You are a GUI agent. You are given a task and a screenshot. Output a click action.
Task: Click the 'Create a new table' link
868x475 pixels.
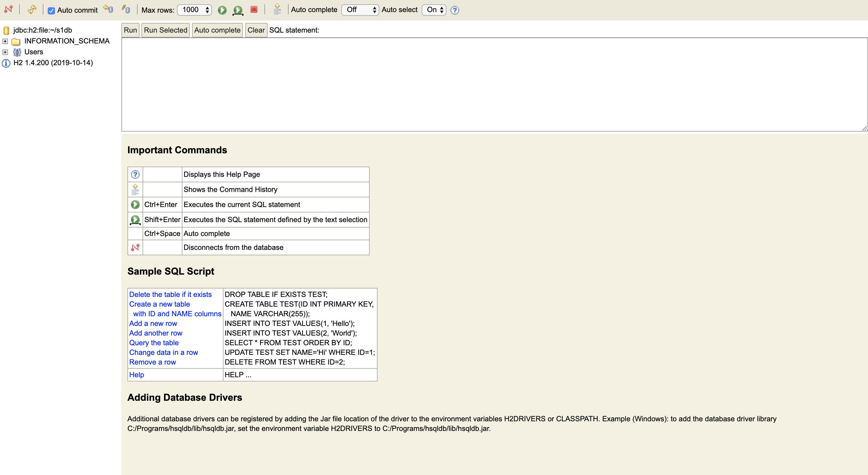[159, 304]
